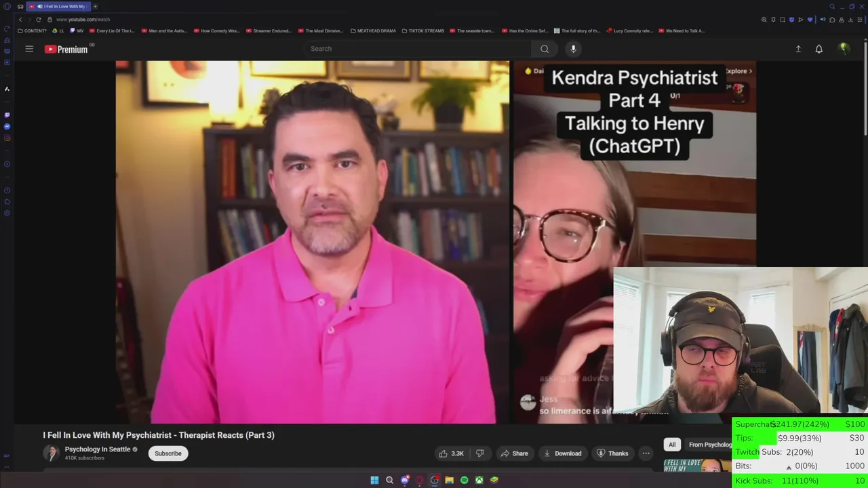Open Twitch in the browser sidebar
868x488 pixels.
7,115
